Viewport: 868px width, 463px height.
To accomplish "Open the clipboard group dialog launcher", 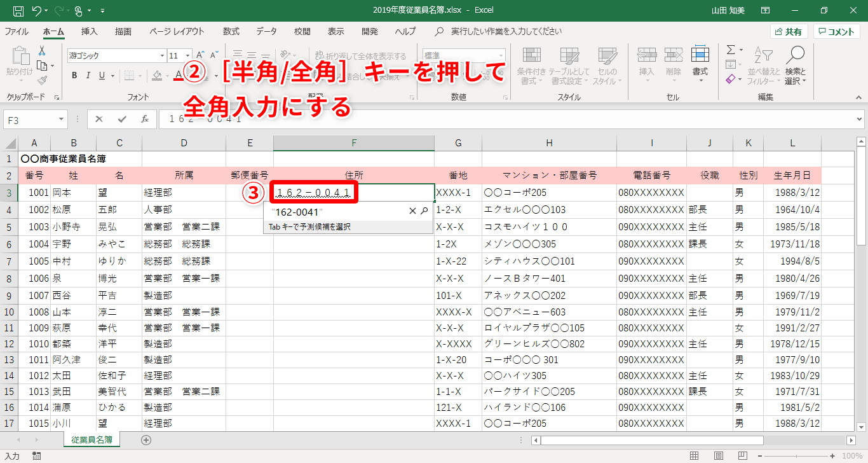I will (57, 97).
